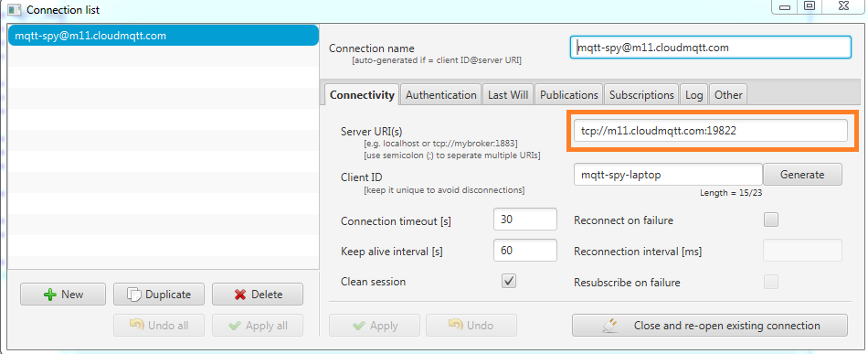The width and height of the screenshot is (868, 354).
Task: Show the Other tab
Action: 728,95
